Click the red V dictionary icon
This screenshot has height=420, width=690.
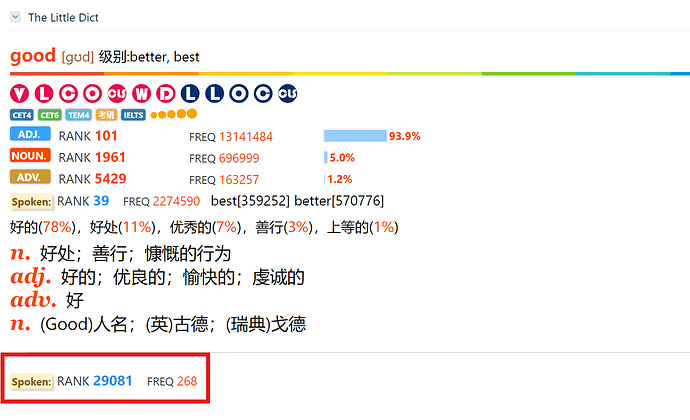[x=19, y=94]
